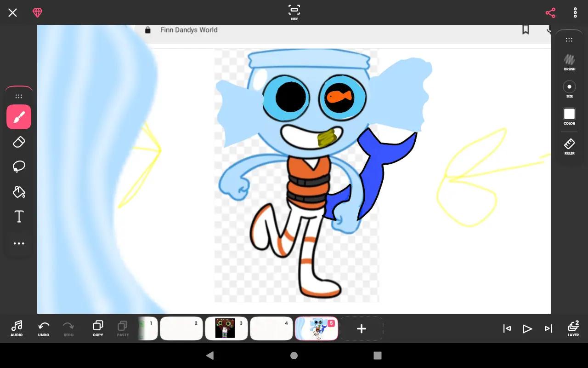Copy the current frame
The image size is (588, 368).
pyautogui.click(x=98, y=328)
